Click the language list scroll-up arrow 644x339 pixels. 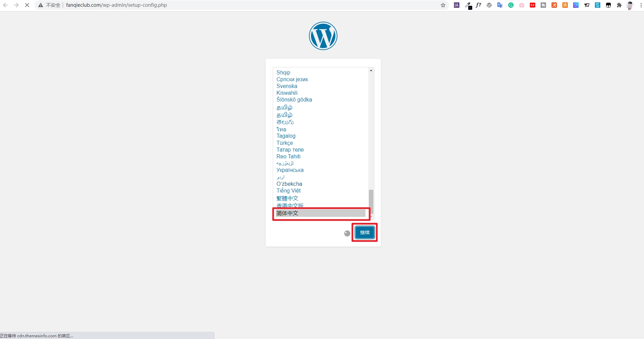[371, 70]
